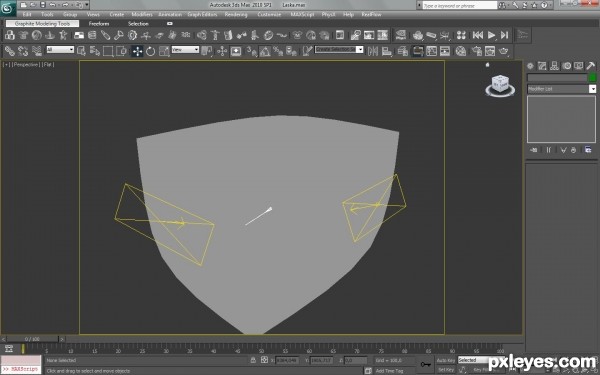Select the Rectangular Selection Region tool

pyautogui.click(x=108, y=51)
